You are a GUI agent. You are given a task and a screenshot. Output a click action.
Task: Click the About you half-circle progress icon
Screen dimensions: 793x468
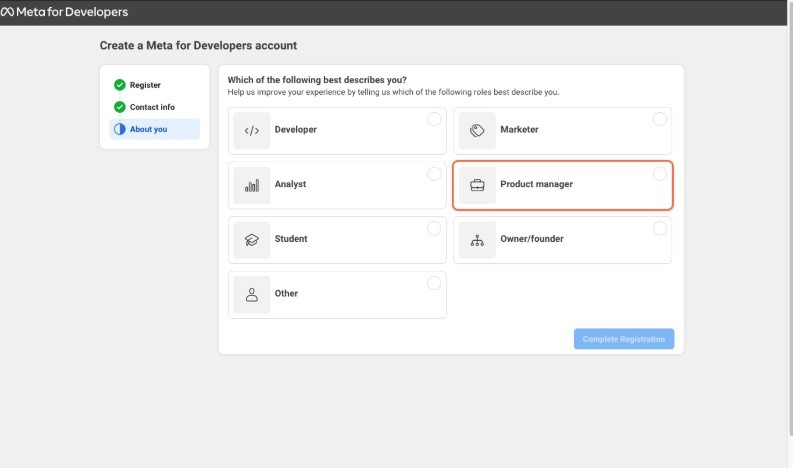tap(119, 129)
